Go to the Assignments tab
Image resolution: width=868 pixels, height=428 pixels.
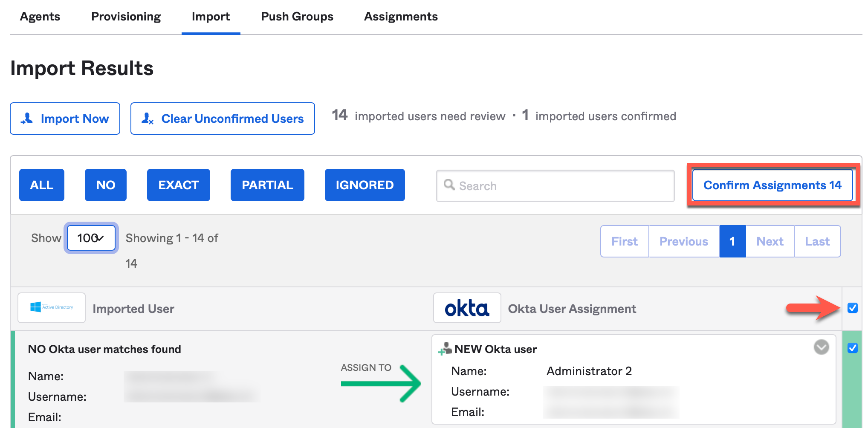(x=400, y=17)
